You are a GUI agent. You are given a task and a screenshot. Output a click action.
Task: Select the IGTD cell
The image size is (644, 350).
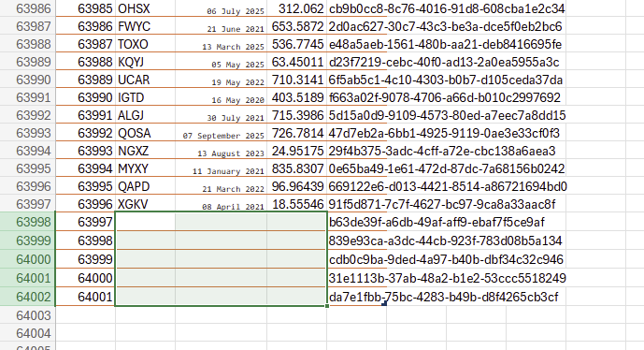[x=146, y=97]
